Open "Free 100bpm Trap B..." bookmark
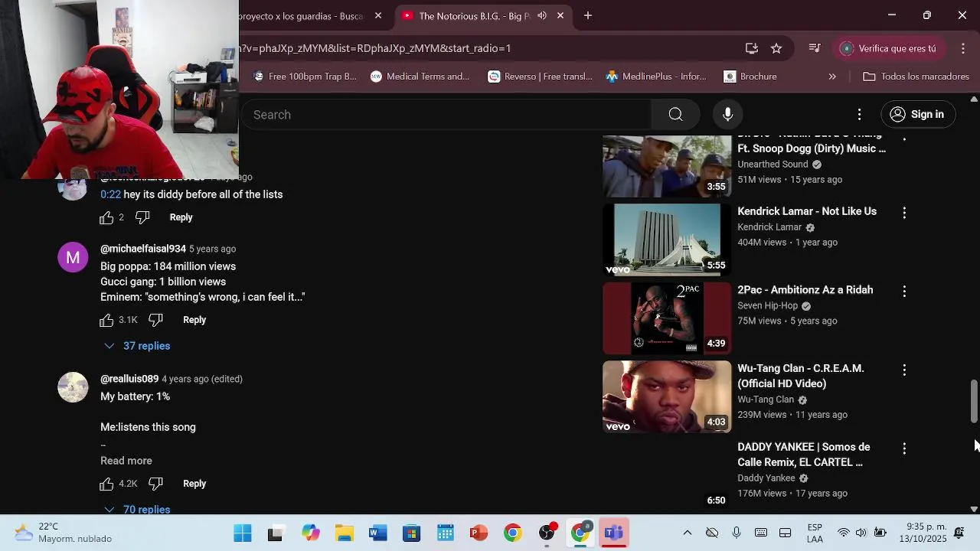Screen dimensions: 980x551 305,77
